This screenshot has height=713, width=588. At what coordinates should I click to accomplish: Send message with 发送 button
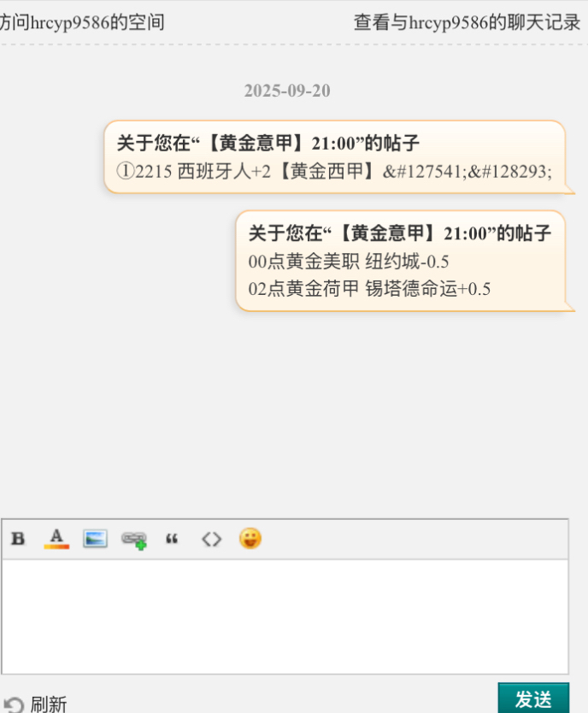(533, 698)
